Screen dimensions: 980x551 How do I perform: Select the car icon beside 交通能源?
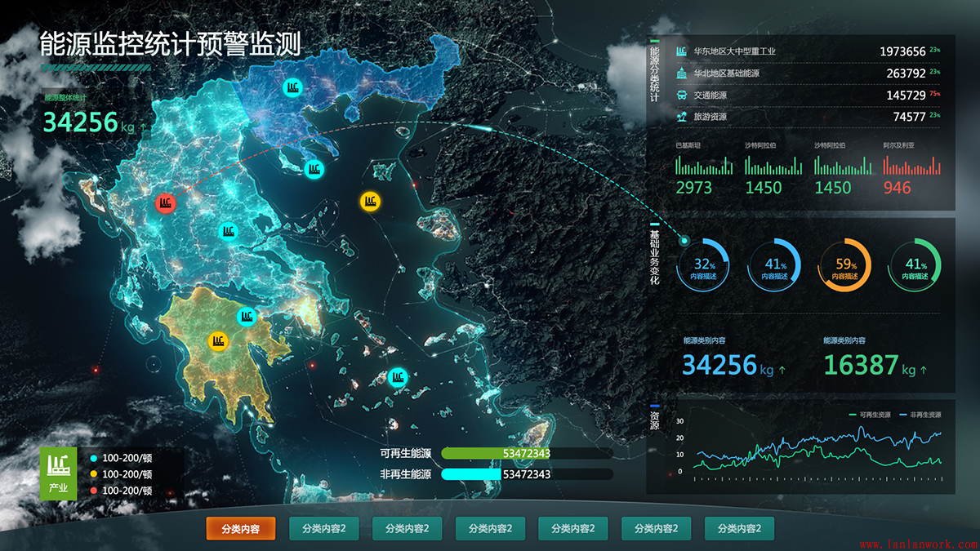680,96
